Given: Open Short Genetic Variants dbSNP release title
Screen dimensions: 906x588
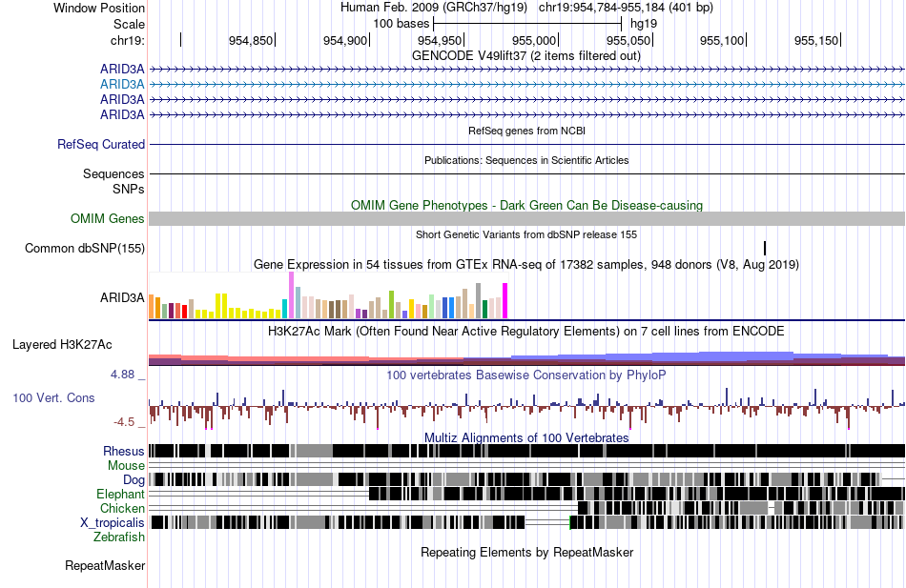Looking at the screenshot, I should (525, 234).
